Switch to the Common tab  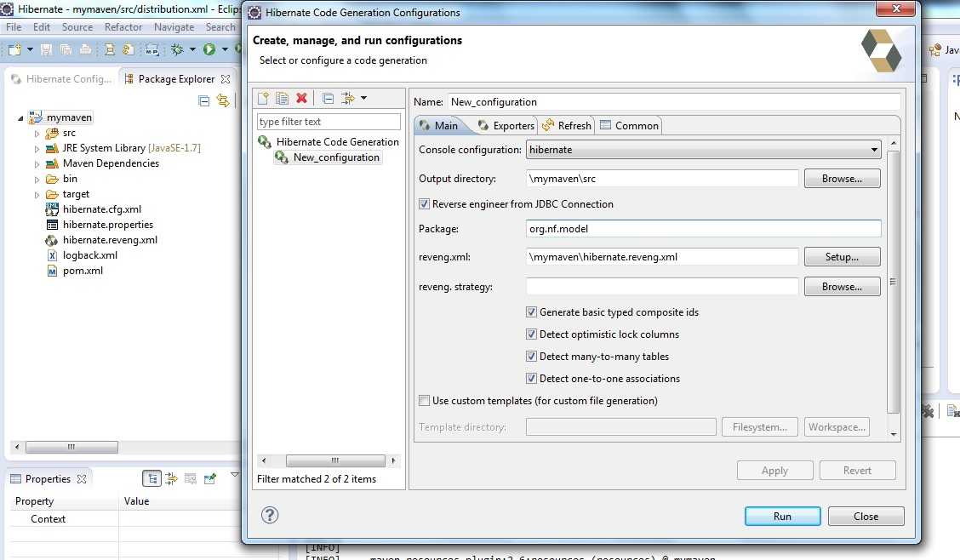(x=630, y=125)
